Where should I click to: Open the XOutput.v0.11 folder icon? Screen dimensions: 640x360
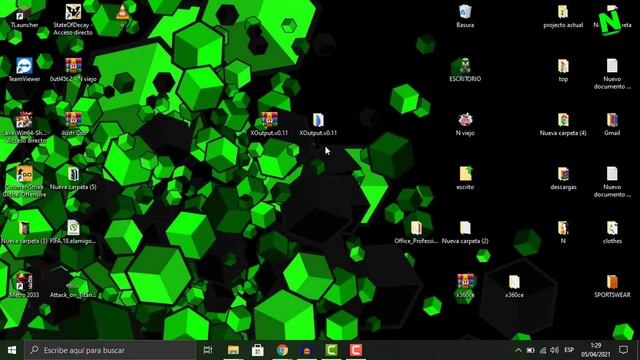[x=318, y=120]
